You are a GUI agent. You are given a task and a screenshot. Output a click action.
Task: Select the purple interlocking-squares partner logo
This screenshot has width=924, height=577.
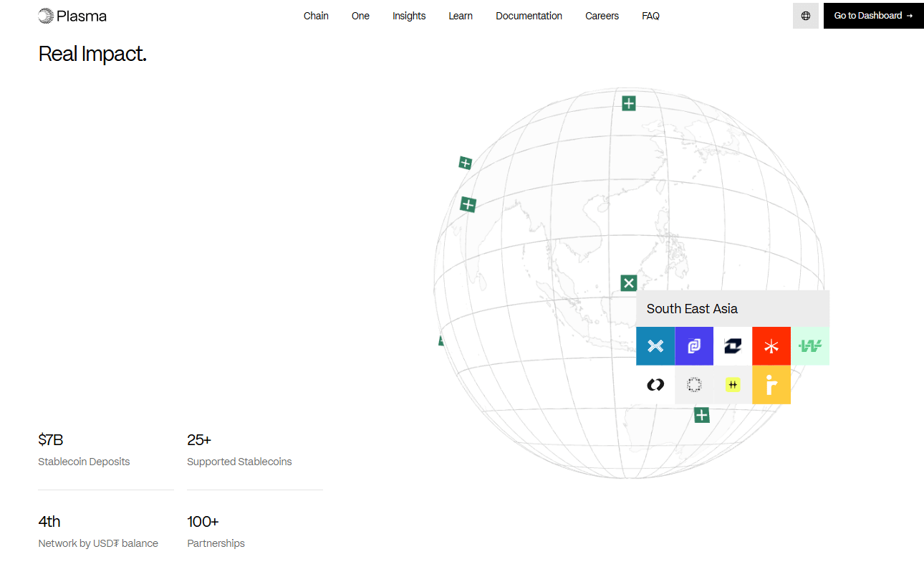pos(694,346)
